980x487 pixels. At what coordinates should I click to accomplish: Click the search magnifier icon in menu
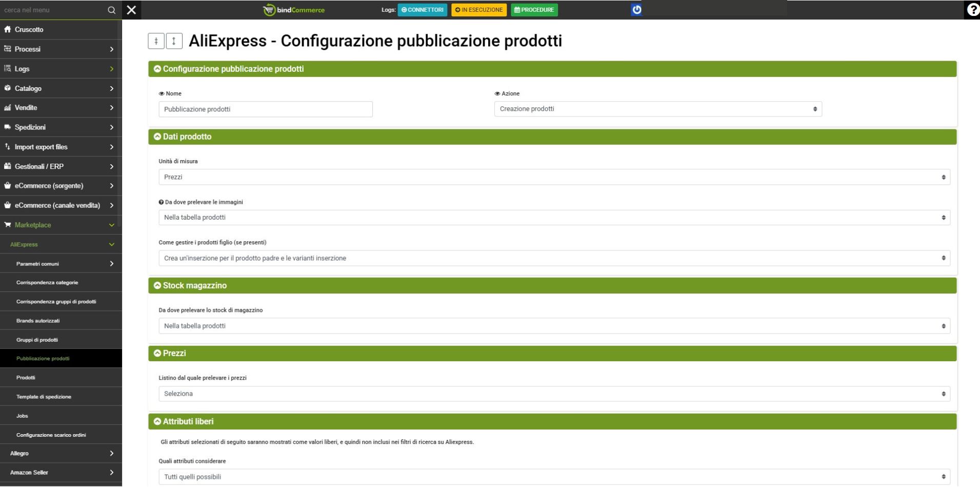click(111, 10)
